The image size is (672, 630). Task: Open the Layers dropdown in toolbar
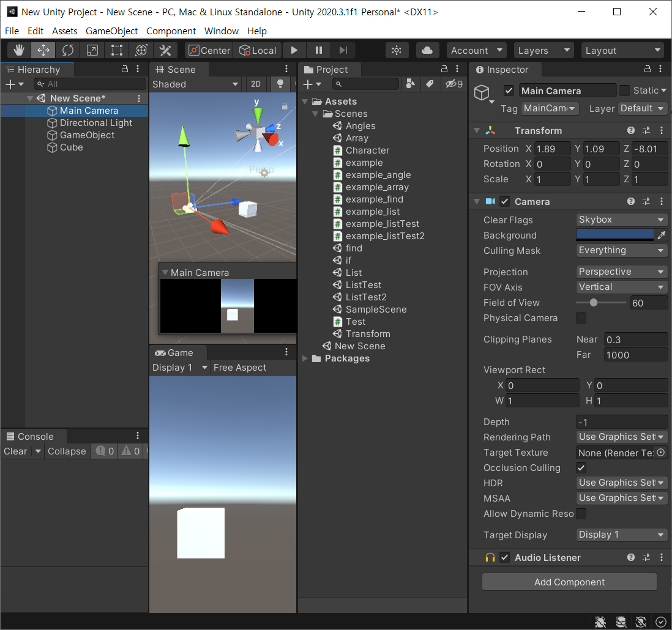(544, 51)
